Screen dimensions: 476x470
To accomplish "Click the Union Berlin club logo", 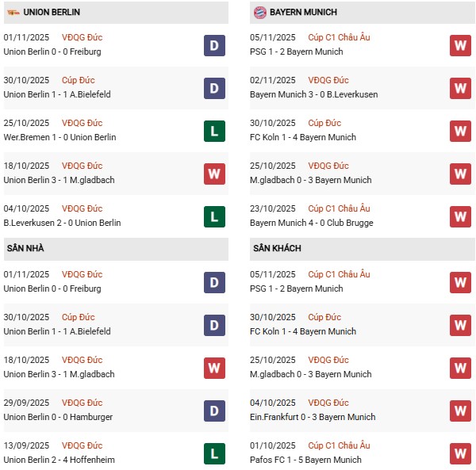I will 13,13.
